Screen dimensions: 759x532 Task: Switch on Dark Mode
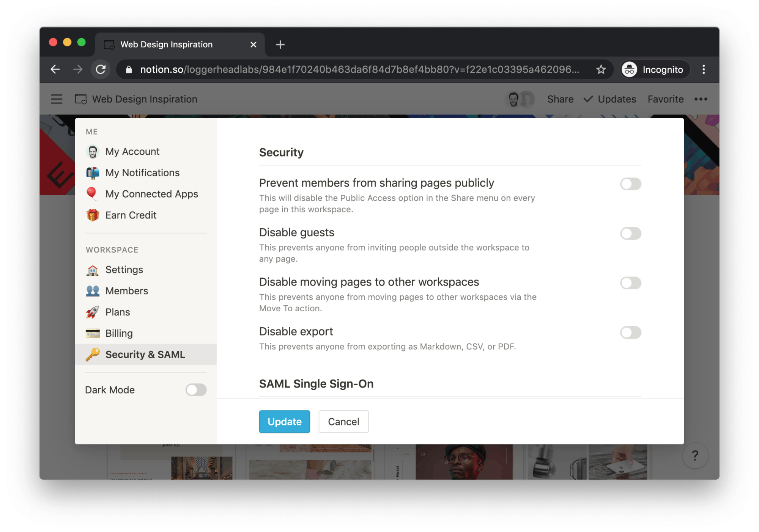coord(196,390)
